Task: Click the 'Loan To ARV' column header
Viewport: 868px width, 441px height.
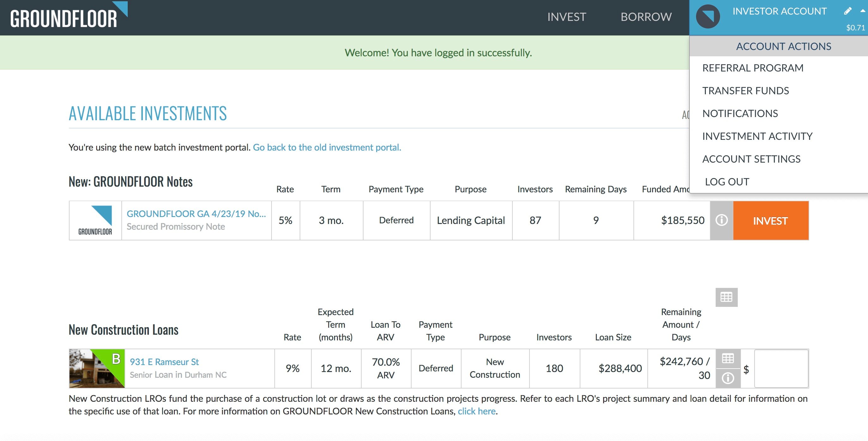Action: [385, 331]
